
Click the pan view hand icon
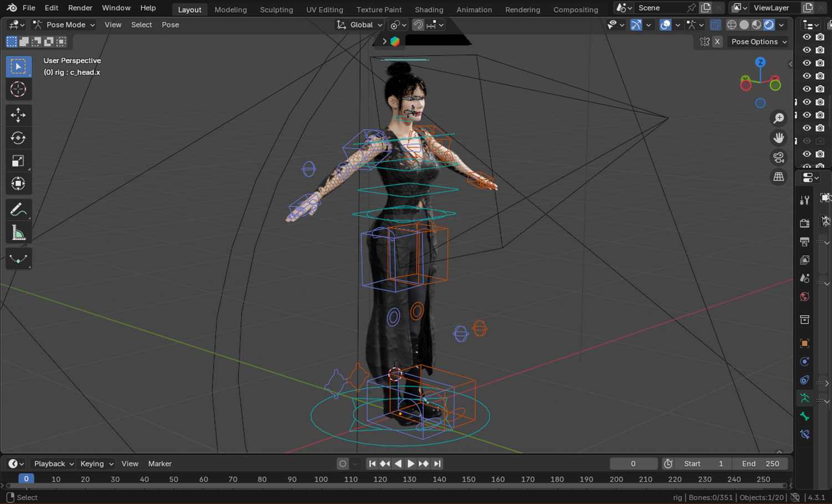[779, 138]
